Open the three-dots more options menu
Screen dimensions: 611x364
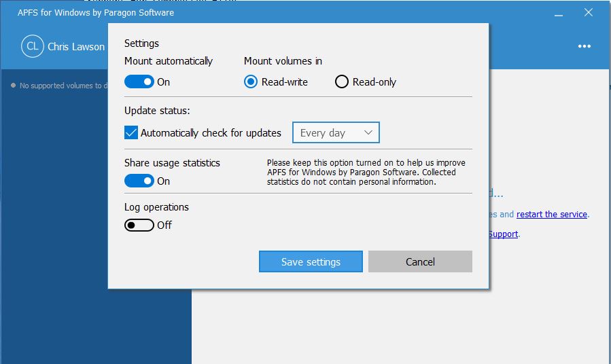[x=584, y=46]
